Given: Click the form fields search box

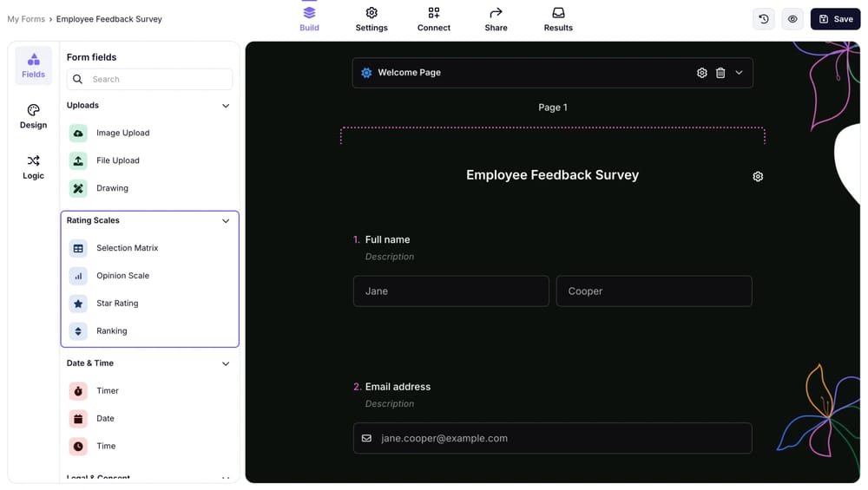Looking at the screenshot, I should pos(156,79).
